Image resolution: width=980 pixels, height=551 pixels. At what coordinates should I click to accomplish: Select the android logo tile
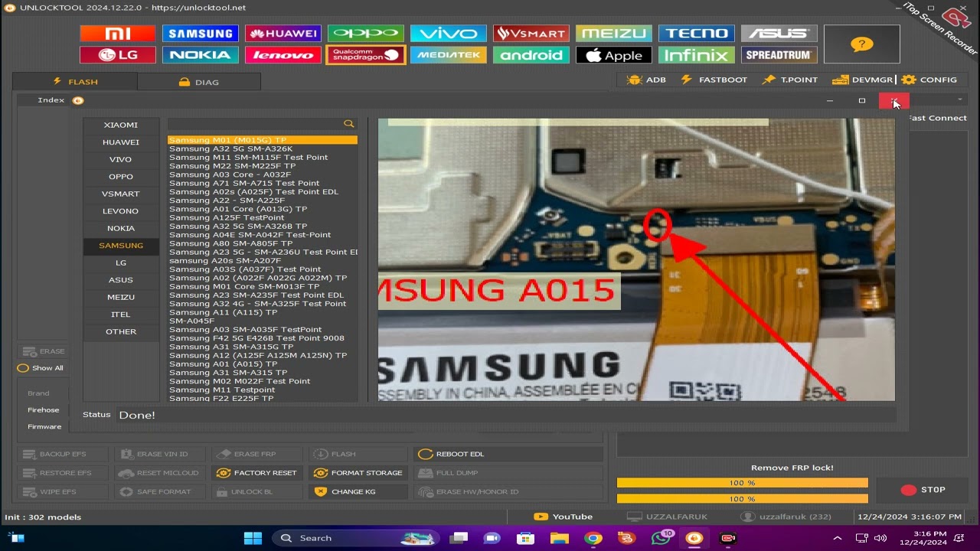(x=531, y=55)
